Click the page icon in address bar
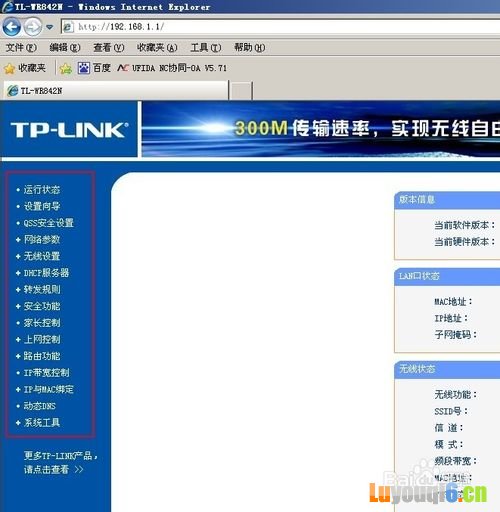The height and width of the screenshot is (512, 500). [x=68, y=27]
